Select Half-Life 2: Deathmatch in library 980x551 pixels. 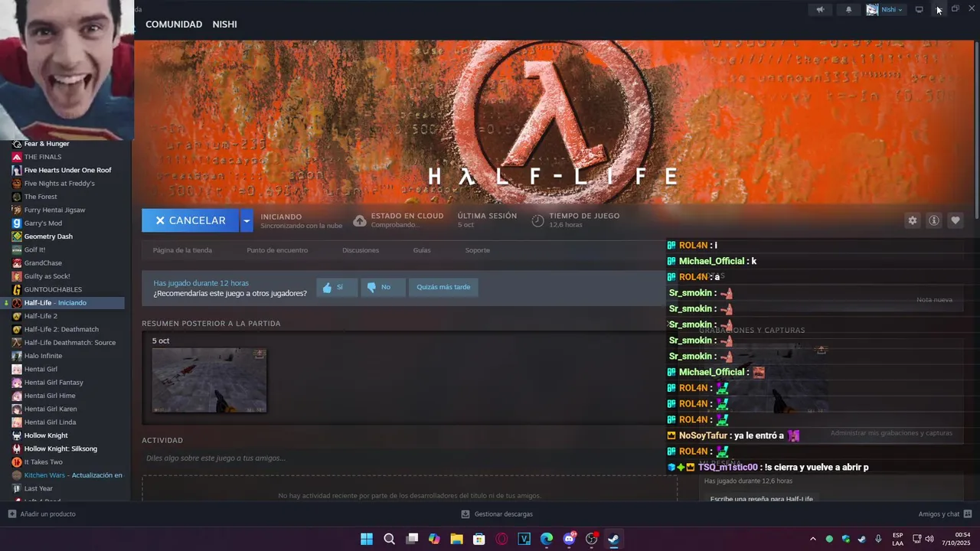tap(61, 329)
